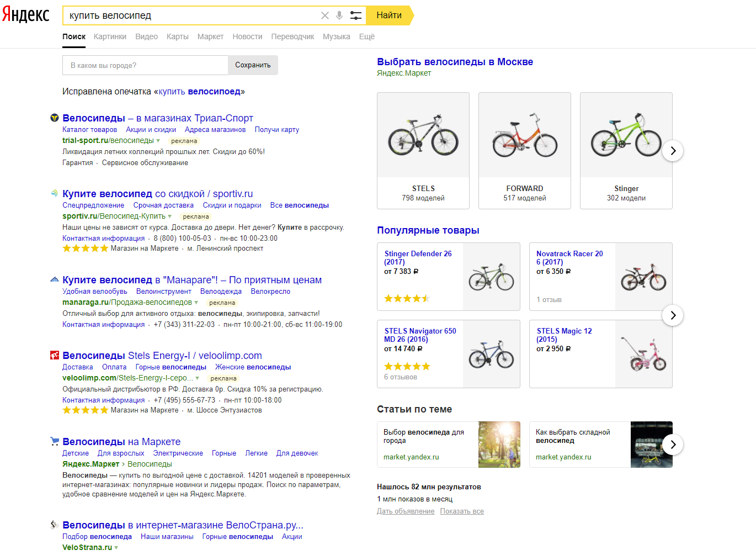The width and height of the screenshot is (756, 555).
Task: Expand veloolimp.com URL dropdown arrow
Action: coord(198,378)
